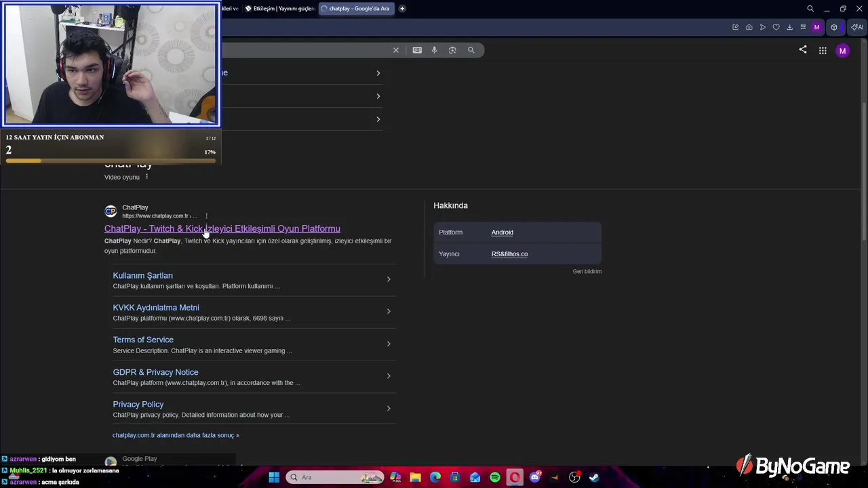Viewport: 868px width, 488px height.
Task: Open the Terms of Service link
Action: click(143, 340)
